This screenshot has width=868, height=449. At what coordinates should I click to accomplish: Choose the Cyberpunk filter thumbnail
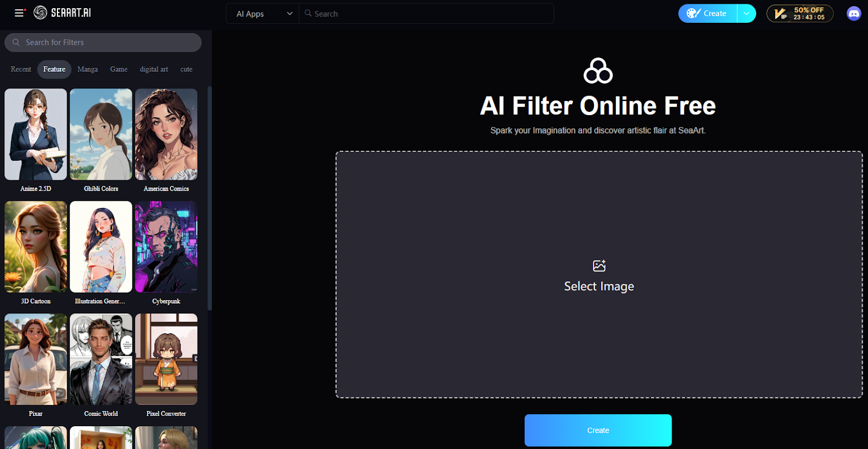coord(166,247)
